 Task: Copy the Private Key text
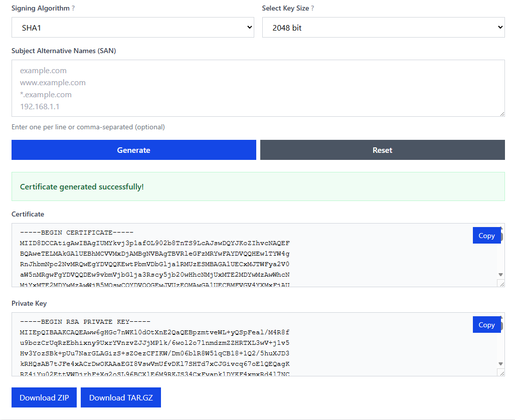pos(487,324)
